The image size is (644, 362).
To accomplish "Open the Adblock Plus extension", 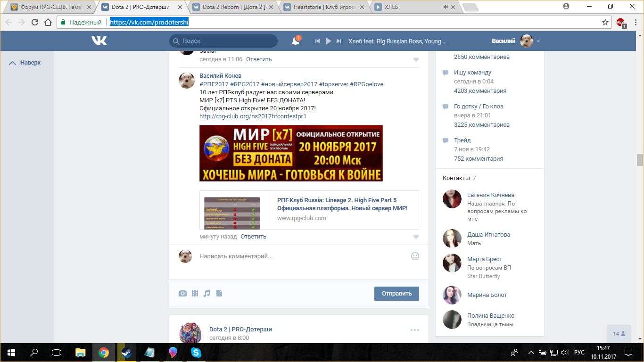I will coord(621,22).
